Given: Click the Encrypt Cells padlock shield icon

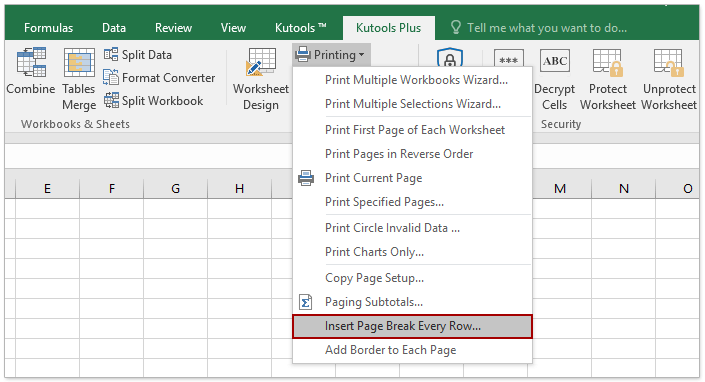Looking at the screenshot, I should click(x=450, y=57).
